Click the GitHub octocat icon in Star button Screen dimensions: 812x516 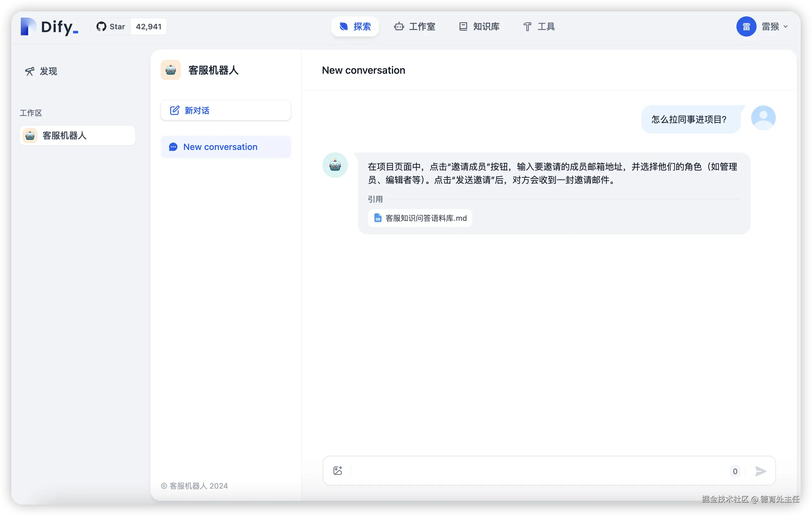(102, 26)
